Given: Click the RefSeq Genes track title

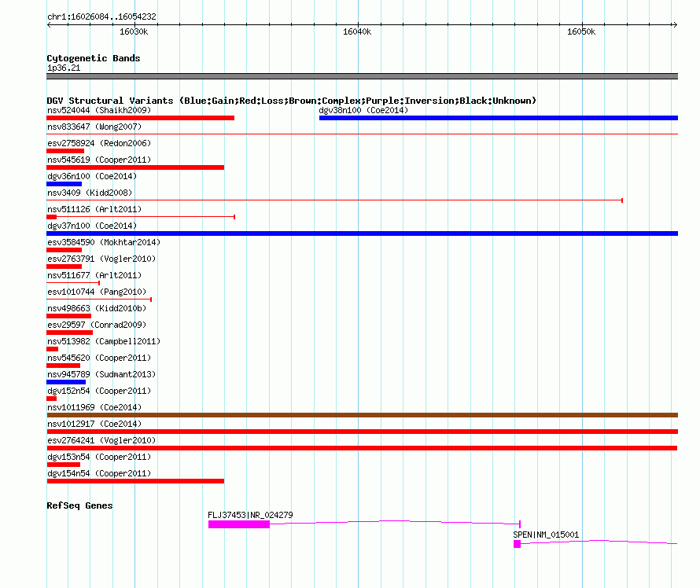Looking at the screenshot, I should 79,505.
